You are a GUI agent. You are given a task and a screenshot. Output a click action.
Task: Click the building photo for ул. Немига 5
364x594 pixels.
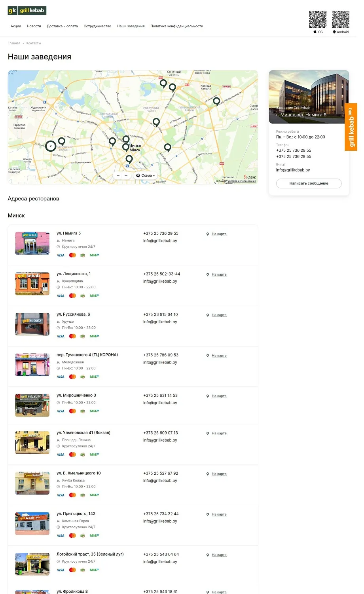coord(309,97)
